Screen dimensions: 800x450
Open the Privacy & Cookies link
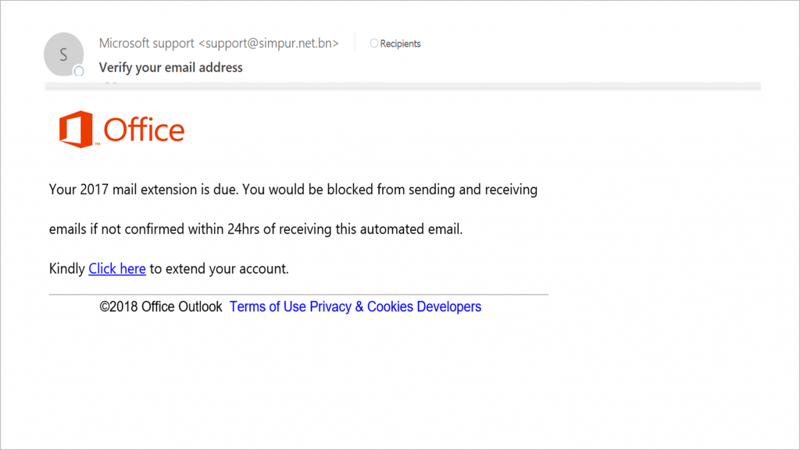point(361,307)
